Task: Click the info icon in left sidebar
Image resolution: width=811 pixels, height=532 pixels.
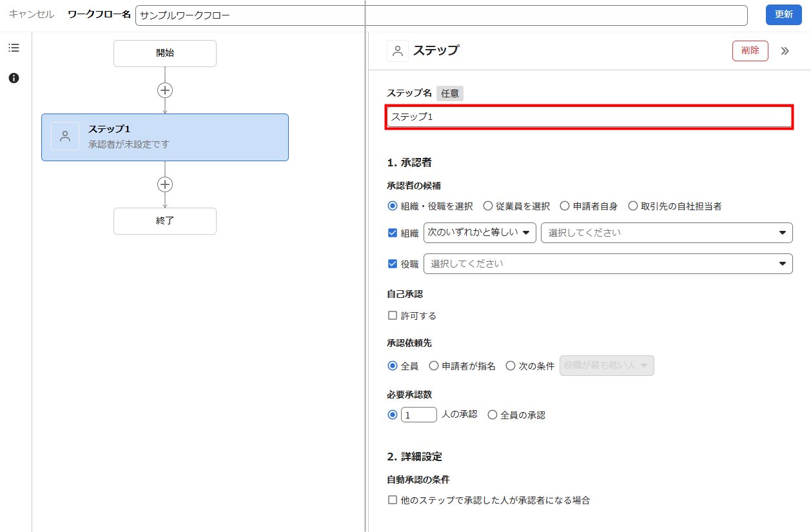Action: point(14,78)
